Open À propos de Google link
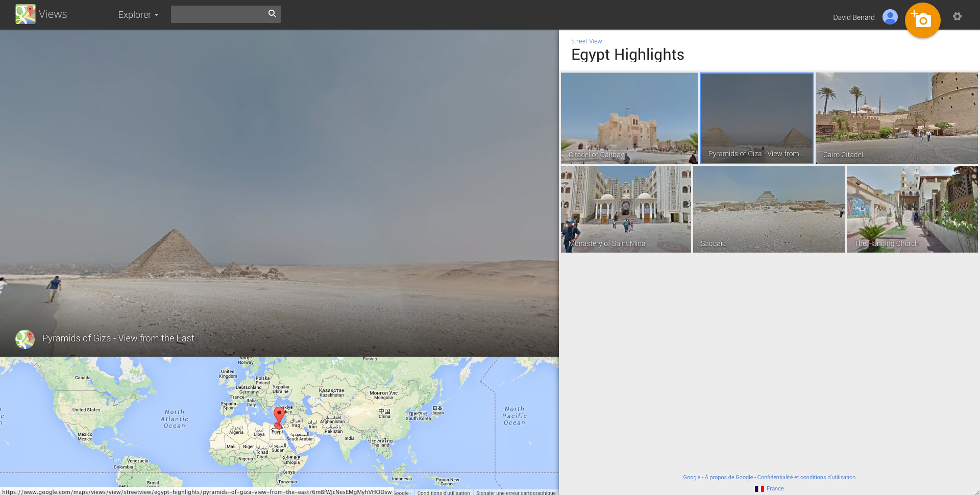This screenshot has width=980, height=495. [x=728, y=478]
